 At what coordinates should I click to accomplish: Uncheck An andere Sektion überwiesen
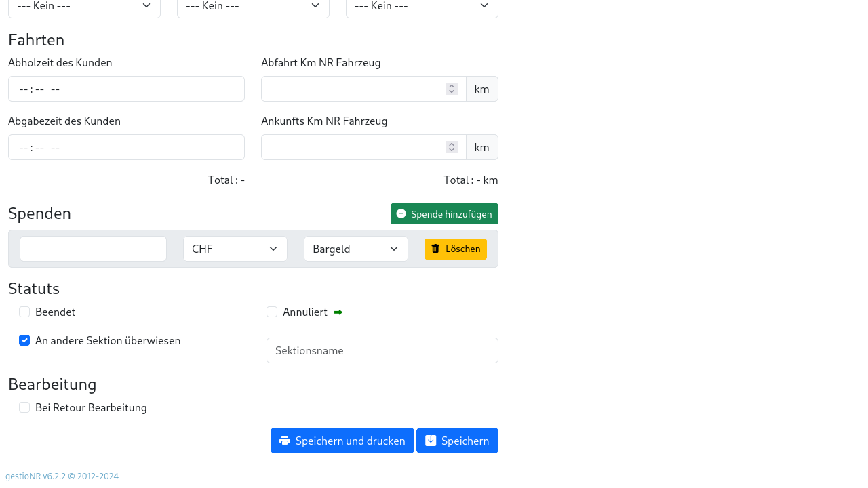[x=24, y=340]
